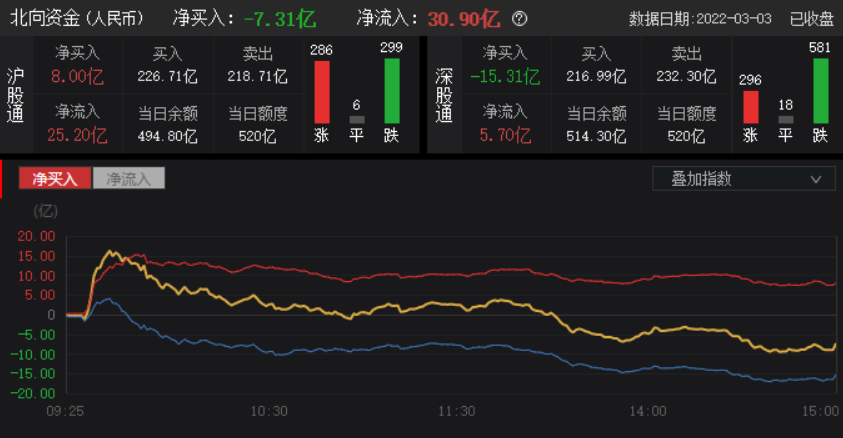Screen dimensions: 843x438
Task: Click 沪股通 net buy value 8.00亿
Action: click(x=77, y=76)
